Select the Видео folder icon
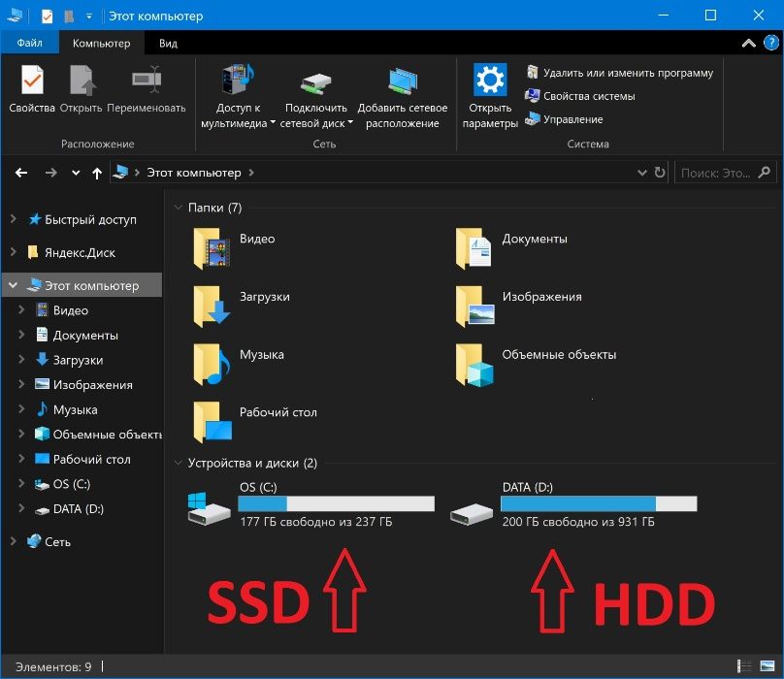The image size is (784, 679). [x=212, y=248]
